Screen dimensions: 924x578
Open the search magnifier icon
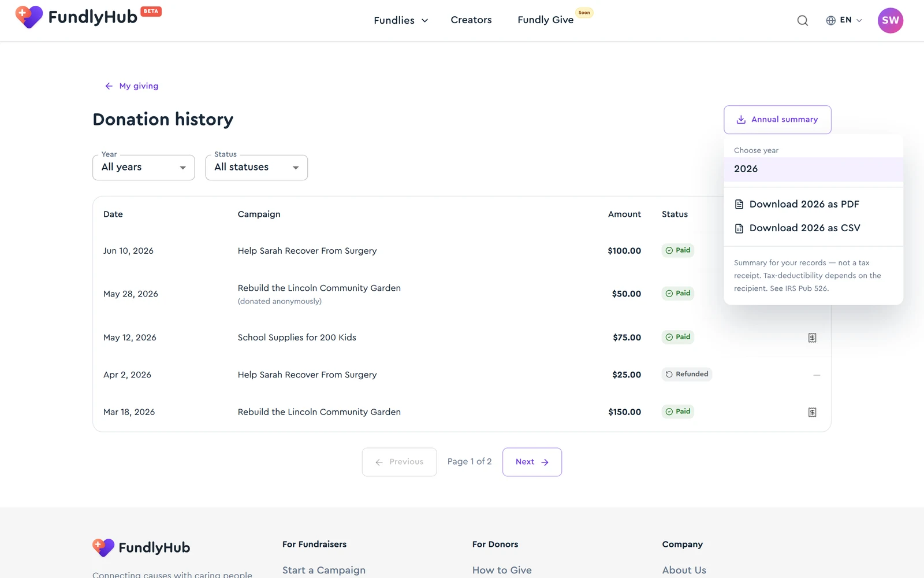803,21
